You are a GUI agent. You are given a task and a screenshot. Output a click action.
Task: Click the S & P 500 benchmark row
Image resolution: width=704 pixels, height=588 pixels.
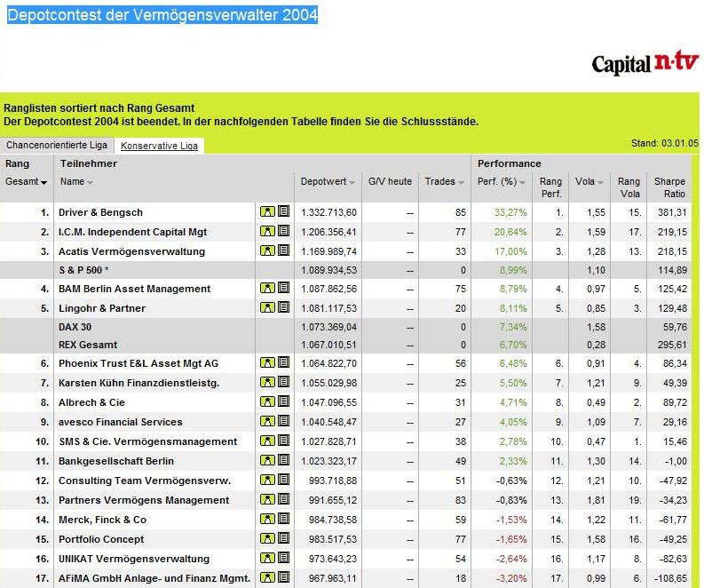[x=346, y=270]
